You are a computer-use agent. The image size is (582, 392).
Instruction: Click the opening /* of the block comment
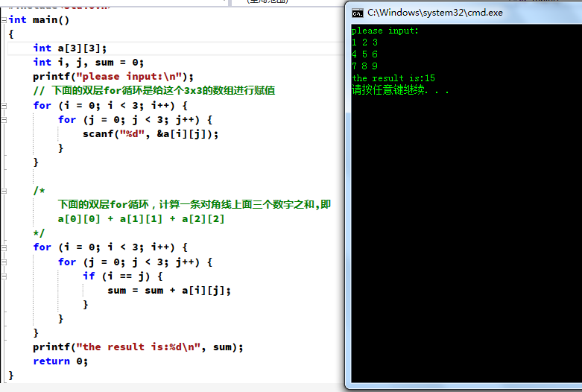pyautogui.click(x=39, y=191)
